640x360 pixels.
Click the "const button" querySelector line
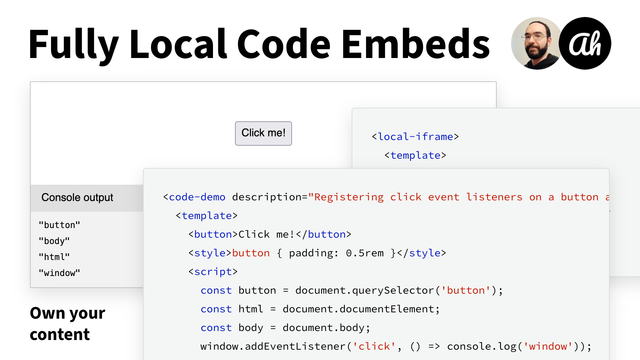point(352,290)
